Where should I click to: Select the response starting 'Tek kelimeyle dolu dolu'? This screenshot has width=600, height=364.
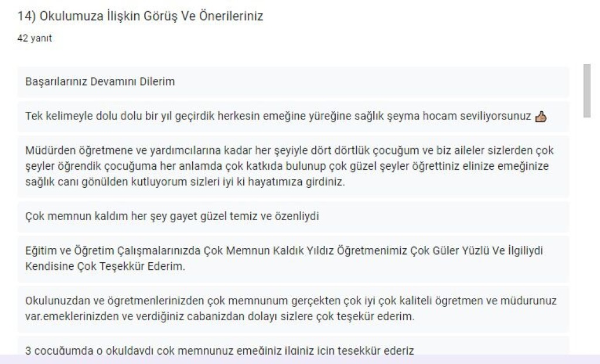(x=293, y=116)
